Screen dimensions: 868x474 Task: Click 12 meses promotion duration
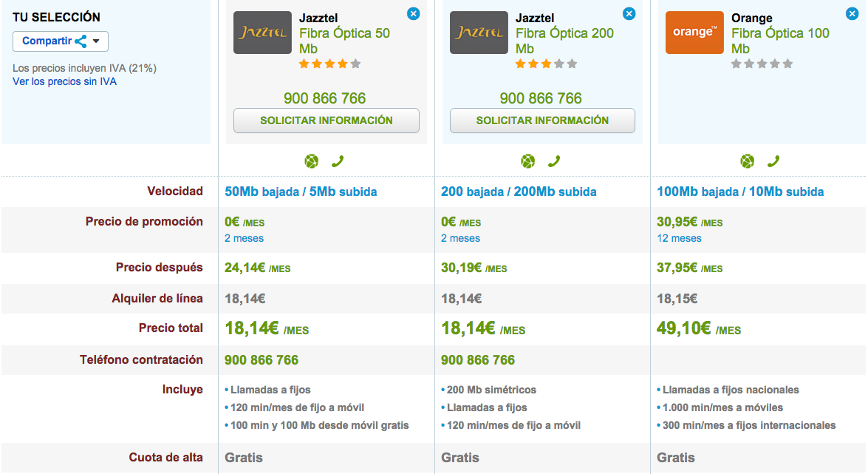pos(679,238)
